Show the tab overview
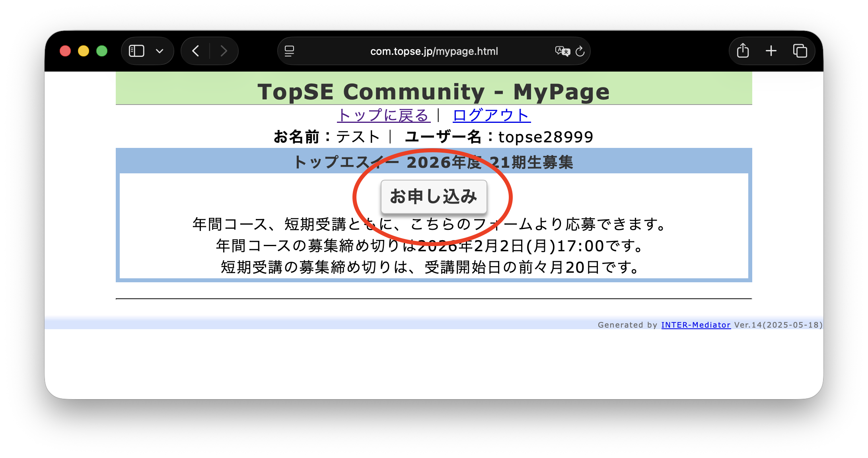Image resolution: width=868 pixels, height=458 pixels. 800,51
